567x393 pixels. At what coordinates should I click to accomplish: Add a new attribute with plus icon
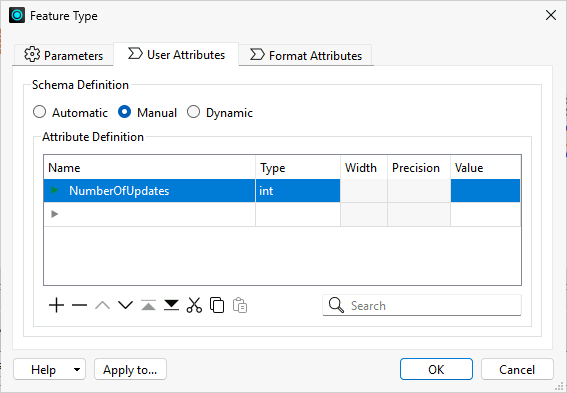(56, 306)
